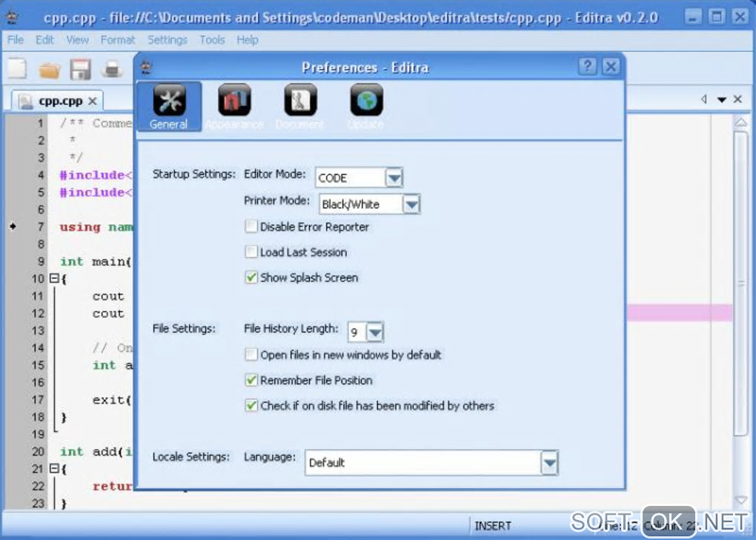Click 'int add(' on line 20

pyautogui.click(x=92, y=451)
